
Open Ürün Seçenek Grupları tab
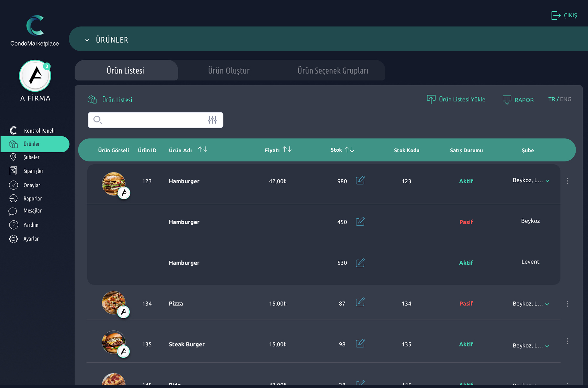333,71
